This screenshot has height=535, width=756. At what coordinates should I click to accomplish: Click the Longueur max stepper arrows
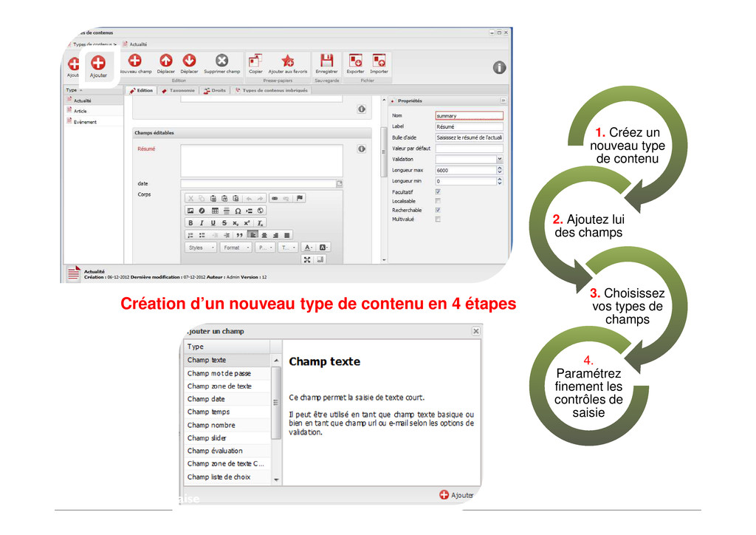pos(500,170)
